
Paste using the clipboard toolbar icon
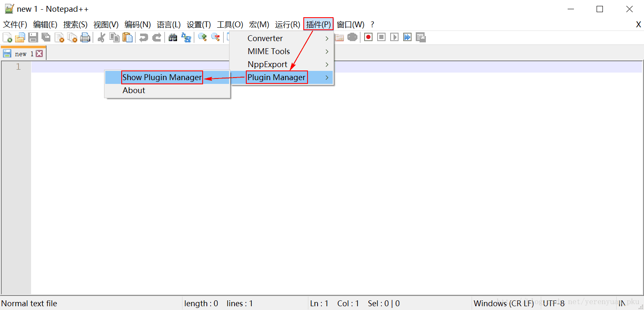coord(127,37)
